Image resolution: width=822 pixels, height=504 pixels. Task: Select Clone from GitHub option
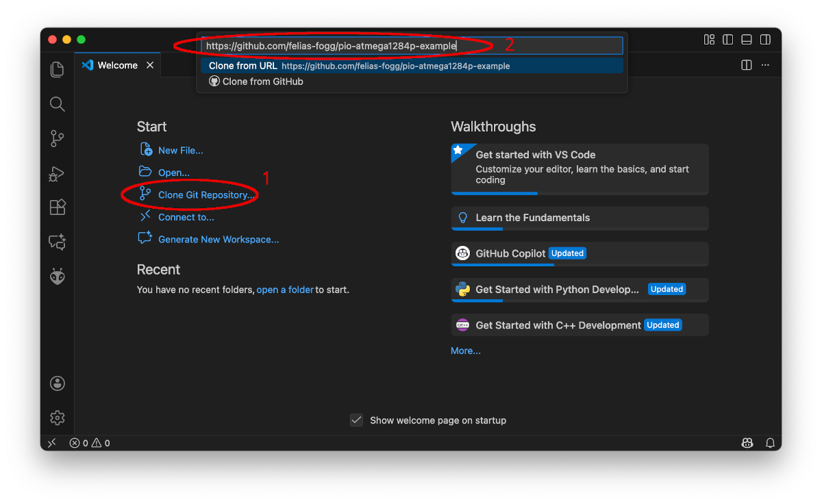pyautogui.click(x=412, y=81)
